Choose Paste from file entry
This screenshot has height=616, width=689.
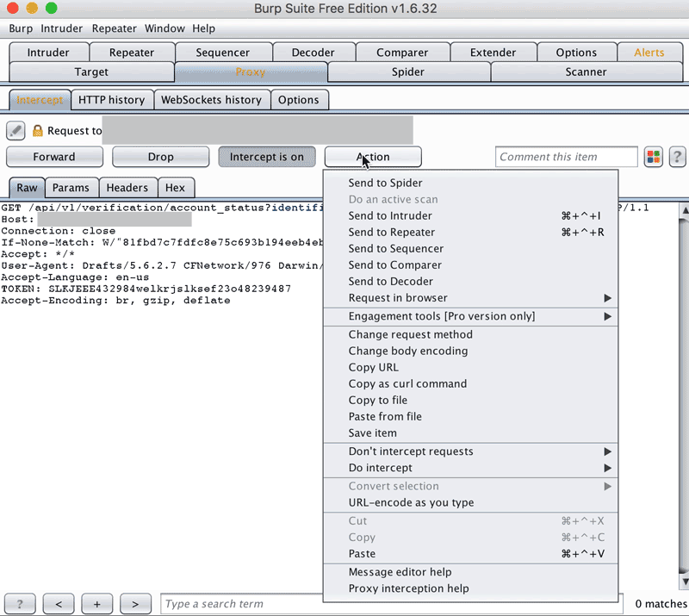point(470,416)
